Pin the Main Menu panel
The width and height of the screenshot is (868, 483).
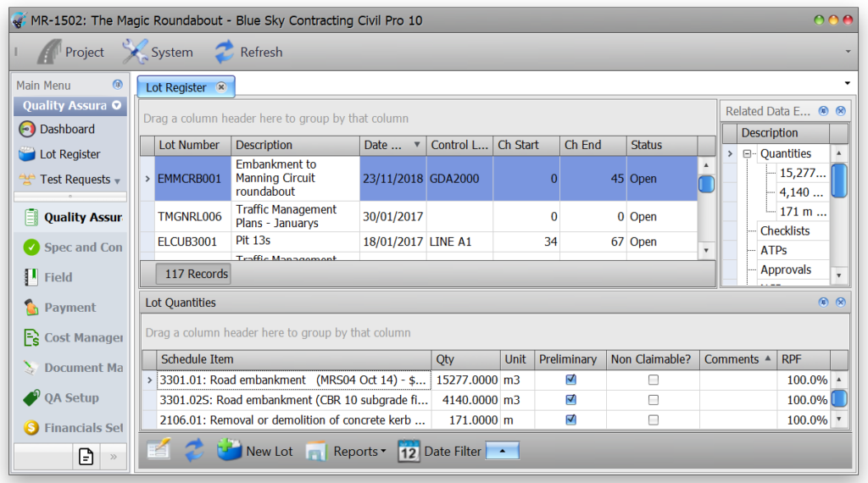click(x=117, y=85)
